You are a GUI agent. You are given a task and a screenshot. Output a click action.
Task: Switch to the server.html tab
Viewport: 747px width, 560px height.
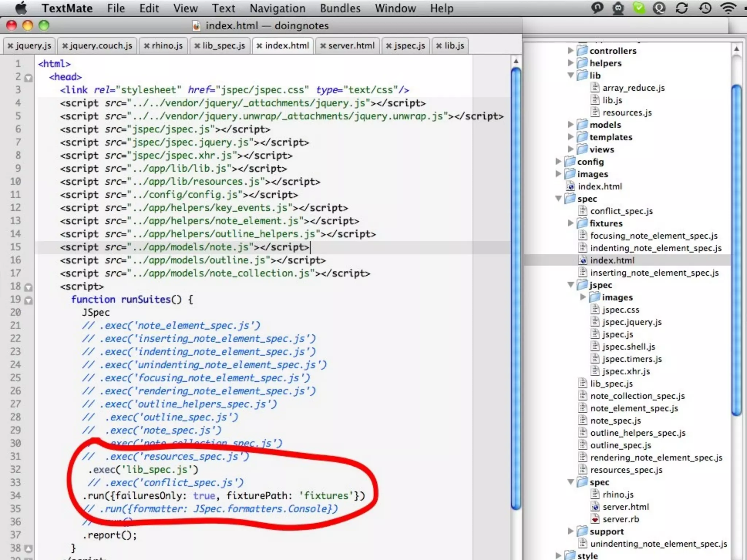point(348,46)
